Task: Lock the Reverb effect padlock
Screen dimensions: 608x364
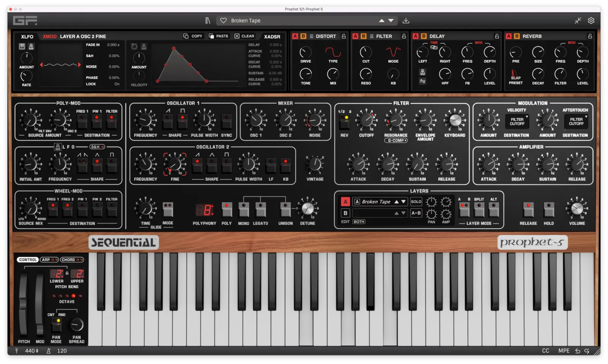Action: point(590,36)
